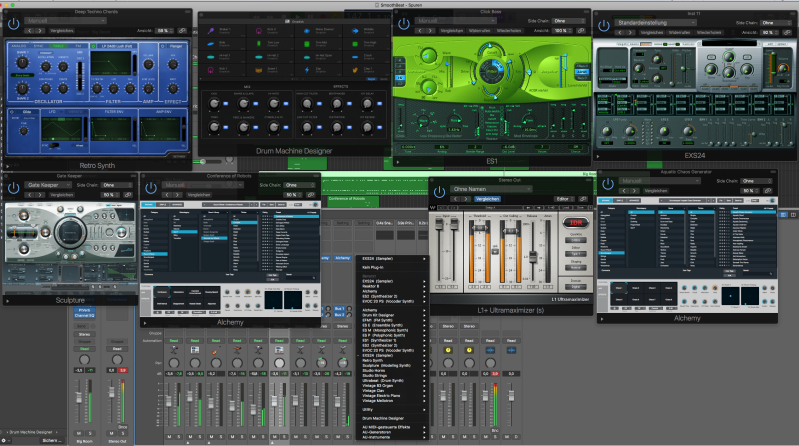This screenshot has width=799, height=446.
Task: Click the Retro Synth link chain icon
Action: coord(182,31)
